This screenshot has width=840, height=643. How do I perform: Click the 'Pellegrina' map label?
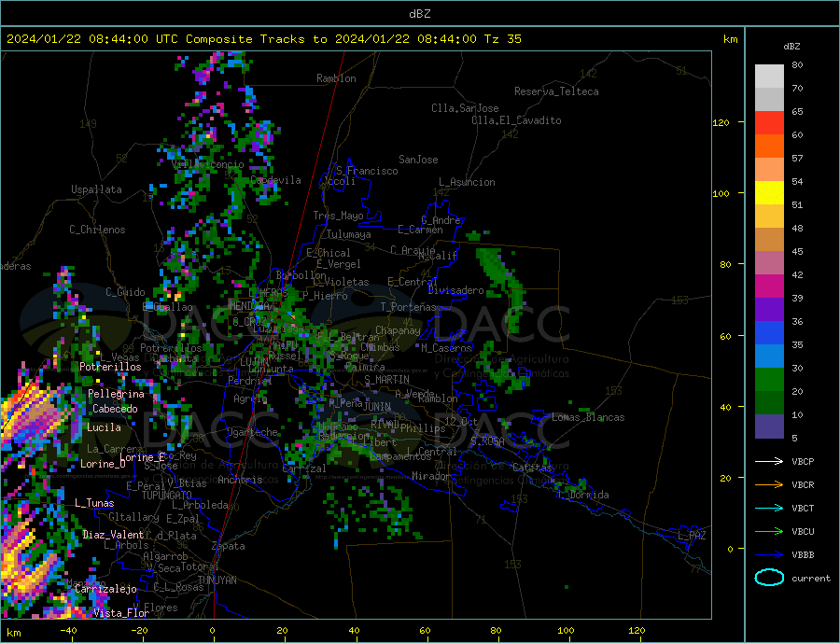pyautogui.click(x=116, y=394)
